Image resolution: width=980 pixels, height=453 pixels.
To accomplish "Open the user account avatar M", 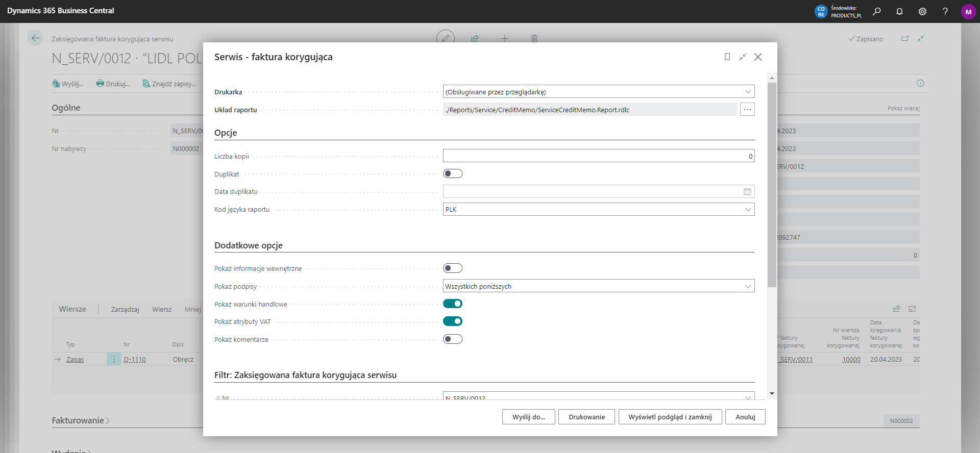I will click(968, 11).
